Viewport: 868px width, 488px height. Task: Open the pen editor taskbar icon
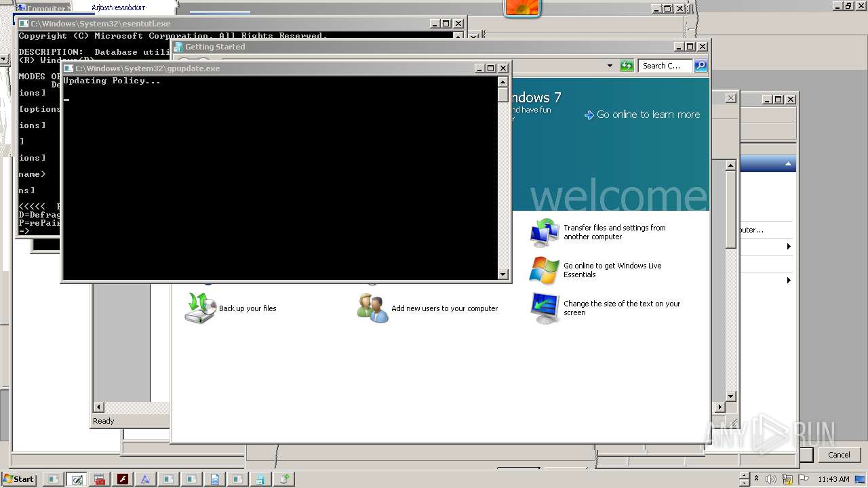(77, 479)
